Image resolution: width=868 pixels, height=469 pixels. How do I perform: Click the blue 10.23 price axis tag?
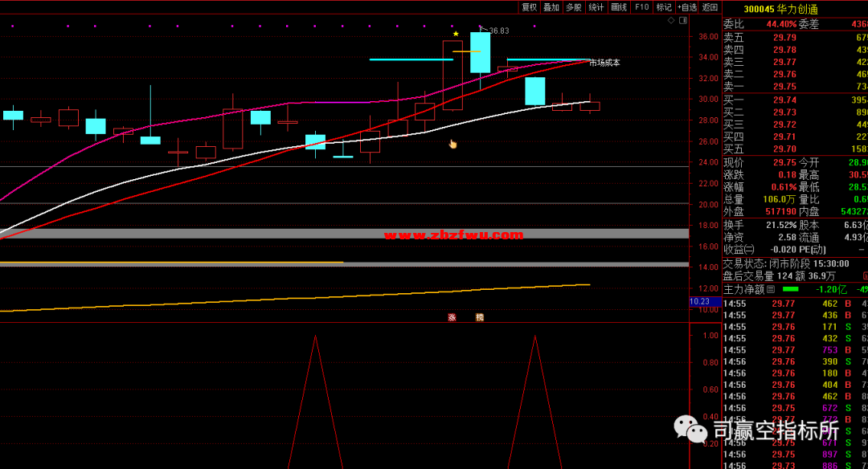[706, 301]
